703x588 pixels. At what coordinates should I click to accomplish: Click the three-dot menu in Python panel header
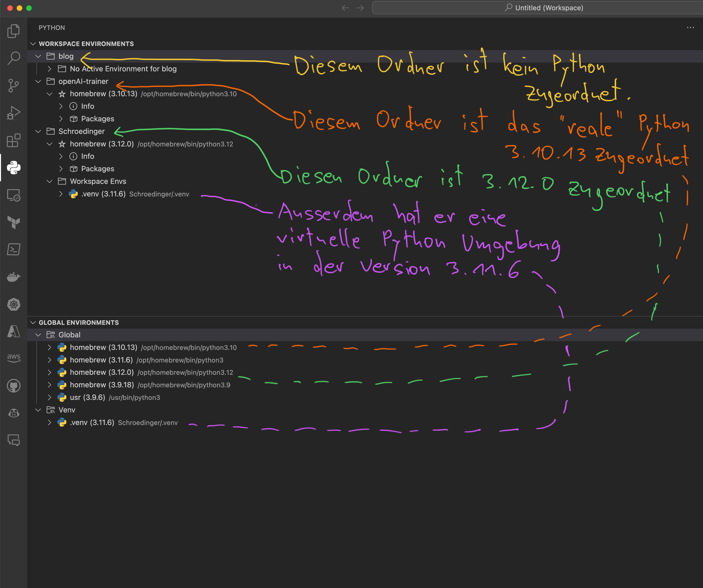click(x=691, y=28)
